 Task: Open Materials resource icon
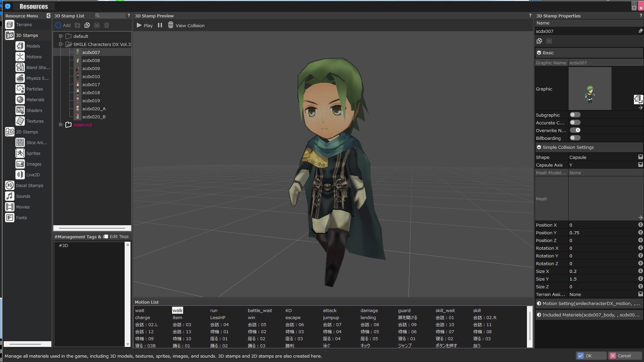click(x=20, y=100)
